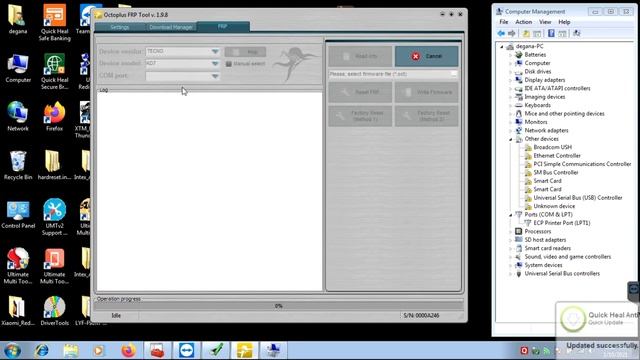Open the Recycle Bin
The image size is (640, 360).
18,165
